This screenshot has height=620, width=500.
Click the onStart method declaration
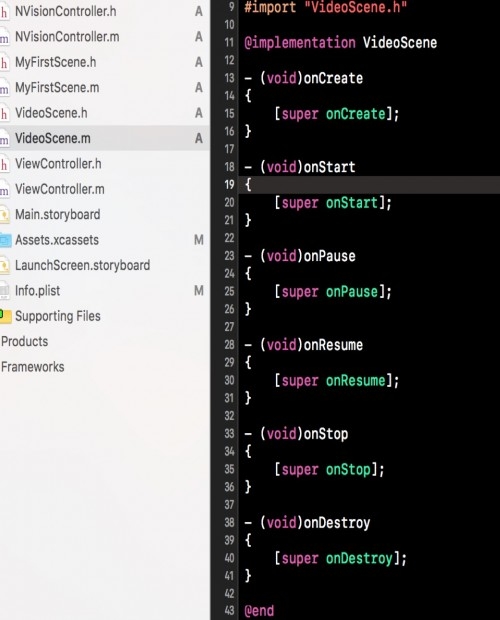point(300,167)
